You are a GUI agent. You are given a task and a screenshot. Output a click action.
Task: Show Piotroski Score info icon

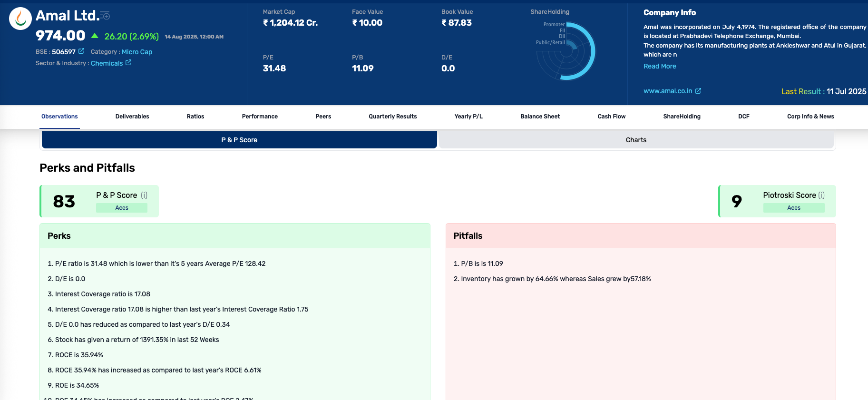click(821, 195)
